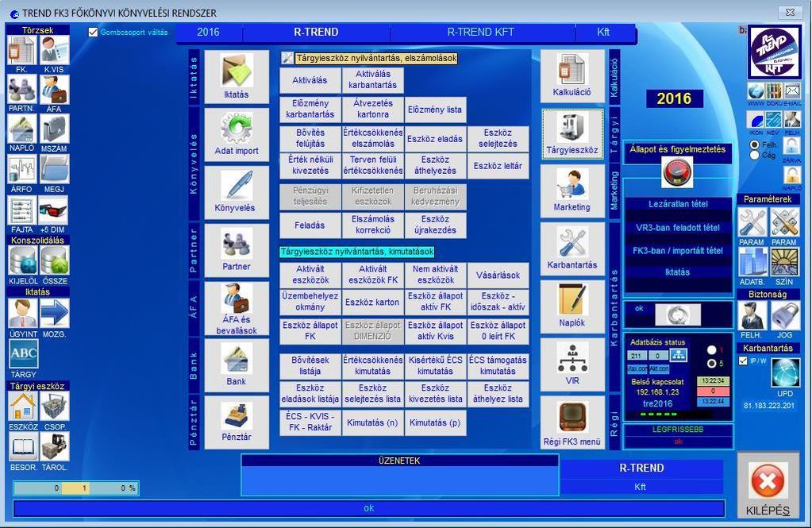812x528 pixels.
Task: Open the Régi FK3 menü
Action: click(x=572, y=423)
